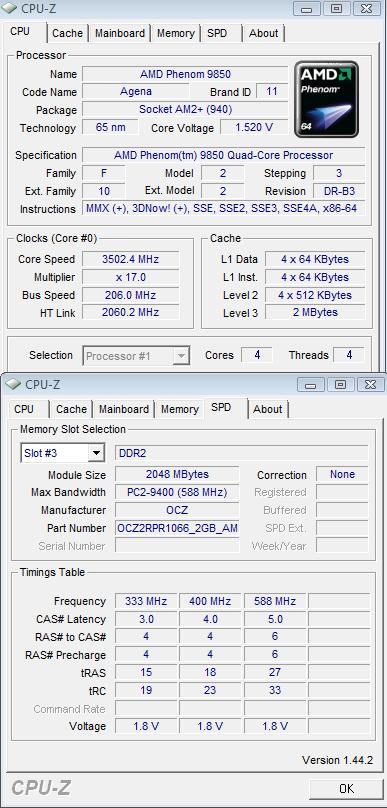Click the Core Speed value 3502.4 MHz

click(131, 259)
